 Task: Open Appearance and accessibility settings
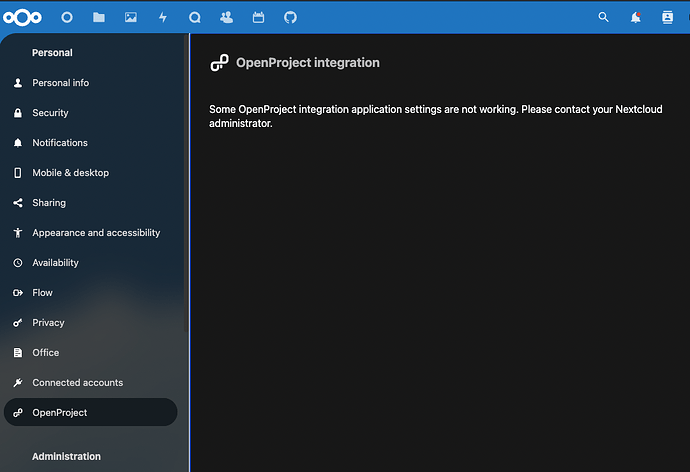[x=91, y=233]
